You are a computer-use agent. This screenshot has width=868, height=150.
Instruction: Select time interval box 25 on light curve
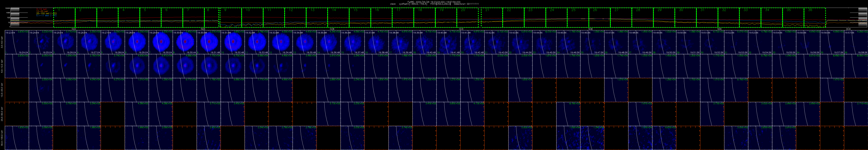578,18
